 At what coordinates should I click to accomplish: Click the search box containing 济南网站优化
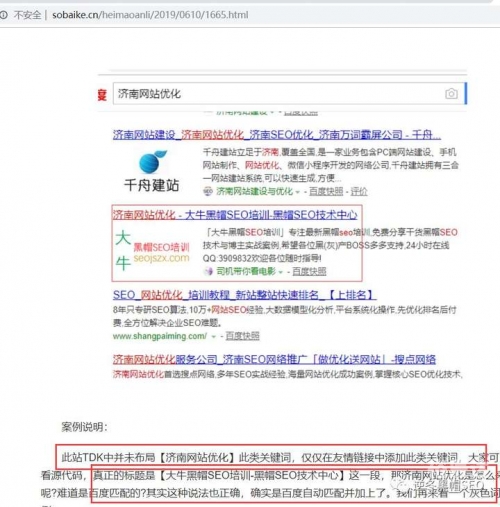[x=288, y=94]
